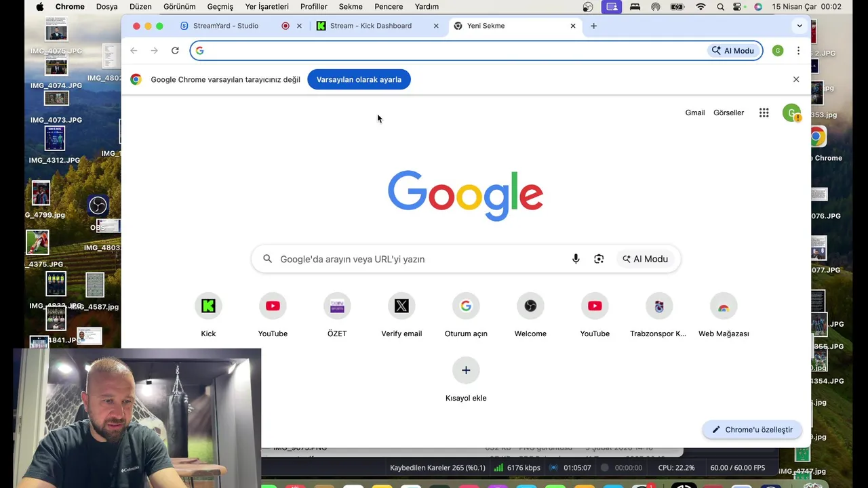Search by image with Google Lens icon
The image size is (868, 488).
pyautogui.click(x=599, y=259)
